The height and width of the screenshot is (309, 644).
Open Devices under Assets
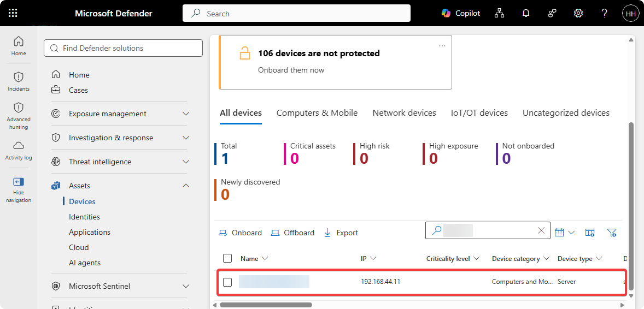pyautogui.click(x=82, y=201)
